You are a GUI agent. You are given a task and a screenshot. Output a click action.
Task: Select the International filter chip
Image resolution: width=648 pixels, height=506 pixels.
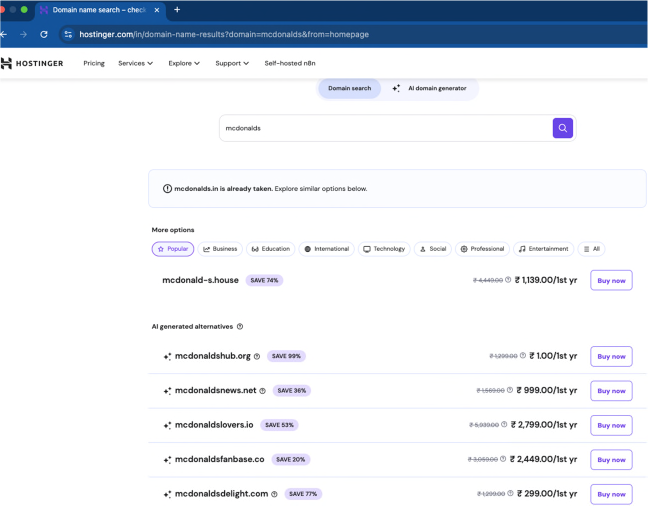326,249
